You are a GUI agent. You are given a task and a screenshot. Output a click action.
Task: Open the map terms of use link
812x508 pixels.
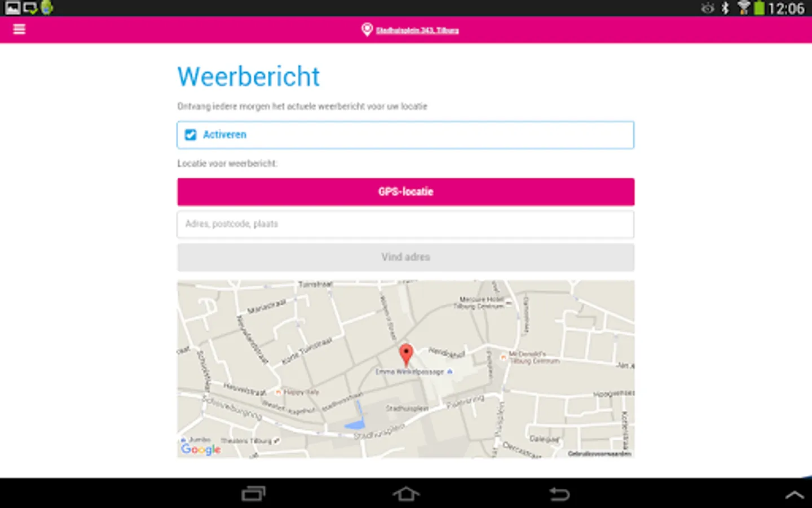point(599,454)
